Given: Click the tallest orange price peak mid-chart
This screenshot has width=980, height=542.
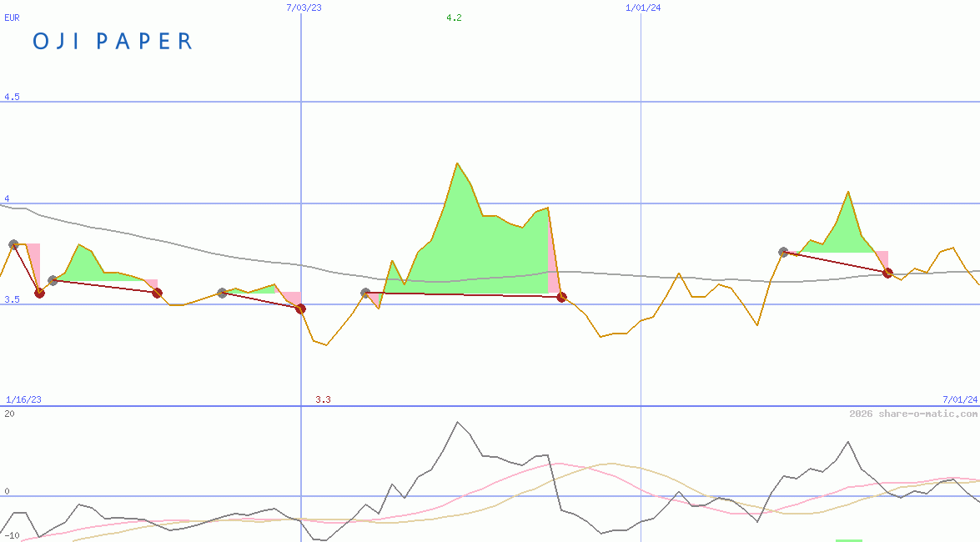Looking at the screenshot, I should click(x=456, y=163).
